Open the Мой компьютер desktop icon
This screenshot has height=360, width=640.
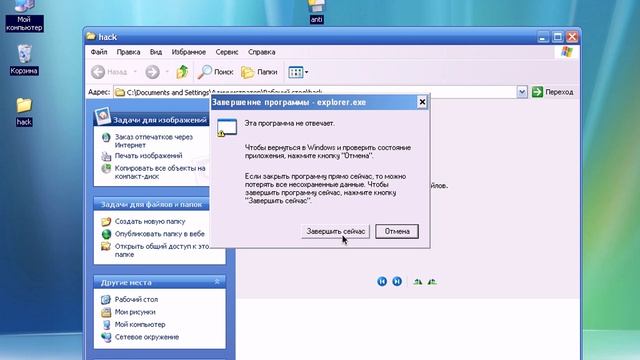point(24,16)
